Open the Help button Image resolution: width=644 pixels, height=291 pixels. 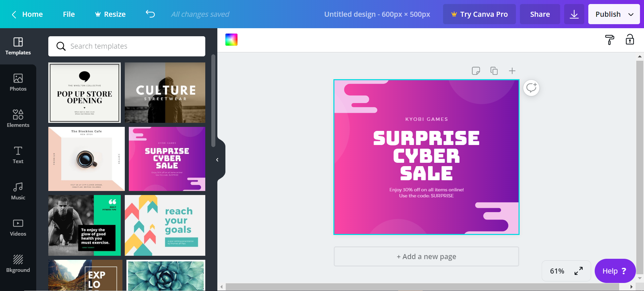(615, 271)
